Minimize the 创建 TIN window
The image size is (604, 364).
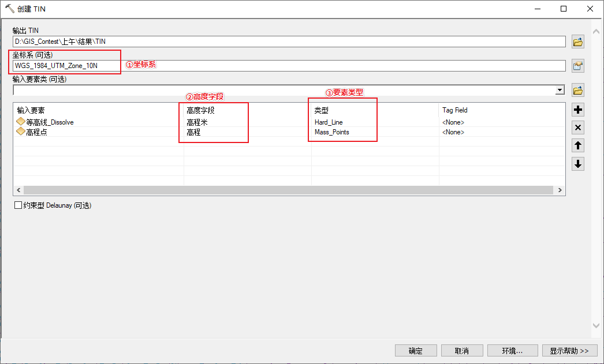click(x=538, y=9)
